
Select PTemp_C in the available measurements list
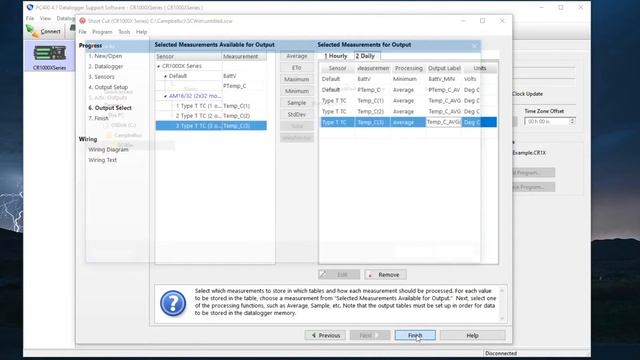click(235, 86)
